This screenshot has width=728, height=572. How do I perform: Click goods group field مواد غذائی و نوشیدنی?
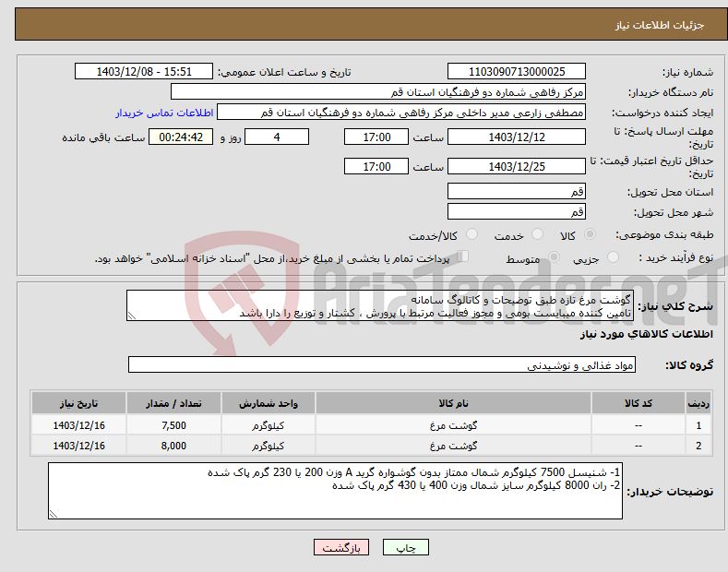point(382,365)
